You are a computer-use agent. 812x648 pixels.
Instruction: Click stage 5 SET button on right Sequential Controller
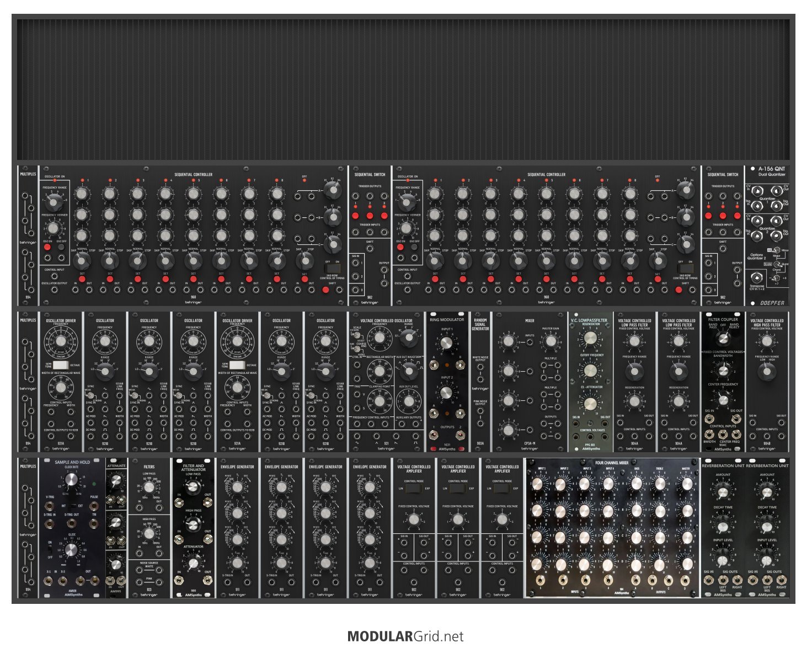click(x=546, y=280)
